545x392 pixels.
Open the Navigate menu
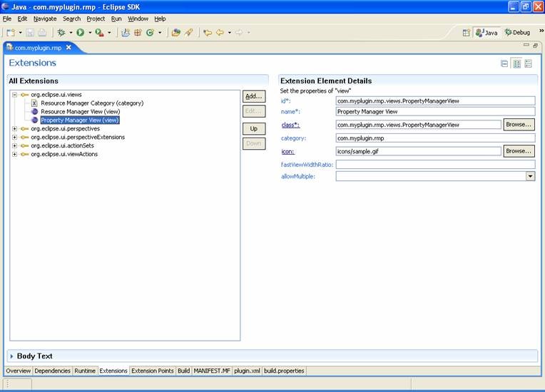pos(45,19)
